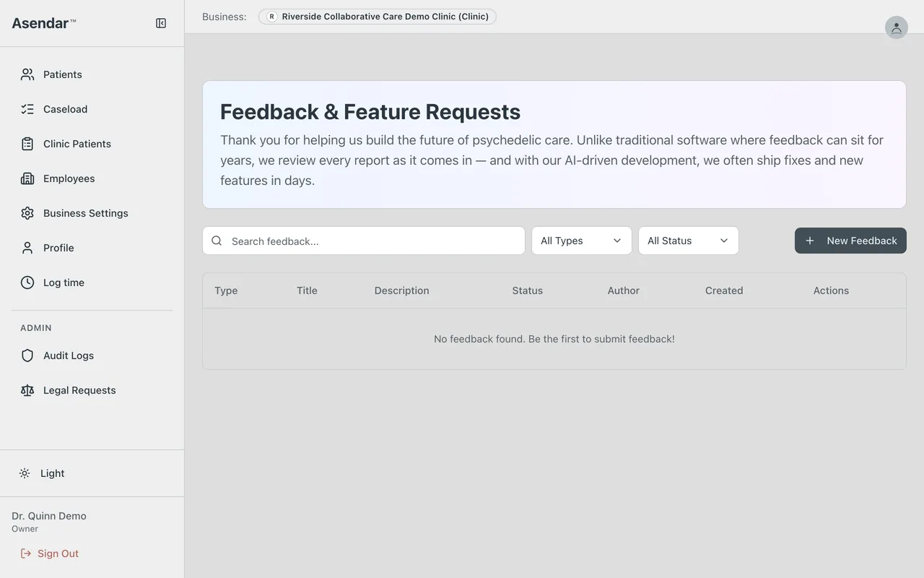Click the Profile person icon
The width and height of the screenshot is (924, 578).
click(x=27, y=248)
